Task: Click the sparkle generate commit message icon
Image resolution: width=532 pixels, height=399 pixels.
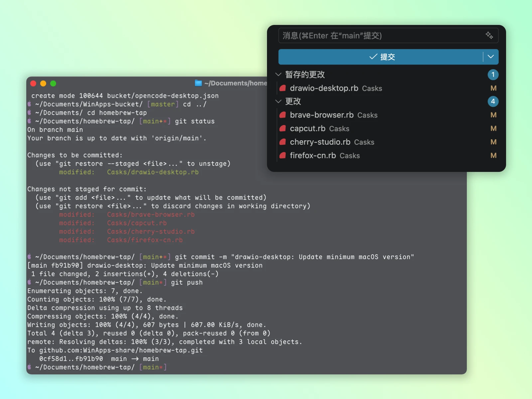Action: (489, 35)
